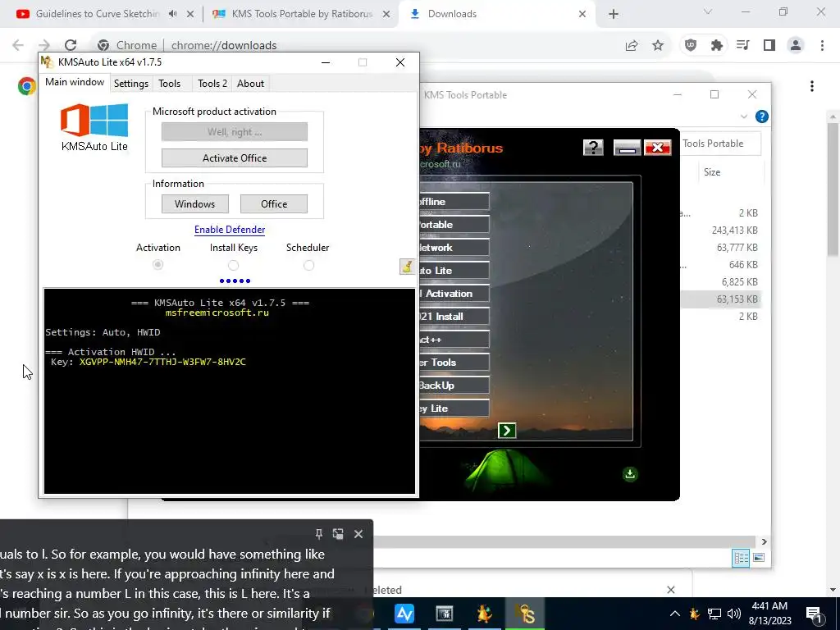
Task: Select the file row sized 243,413 KB
Action: (x=721, y=231)
